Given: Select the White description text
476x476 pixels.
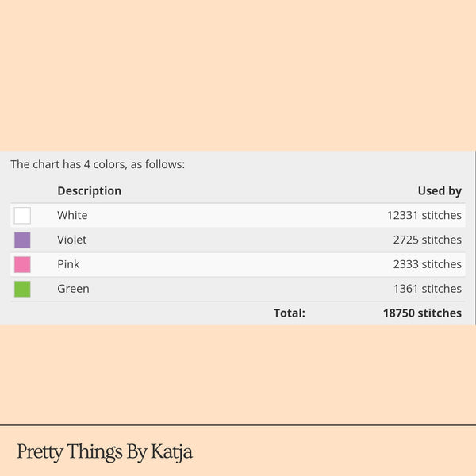Looking at the screenshot, I should point(72,215).
